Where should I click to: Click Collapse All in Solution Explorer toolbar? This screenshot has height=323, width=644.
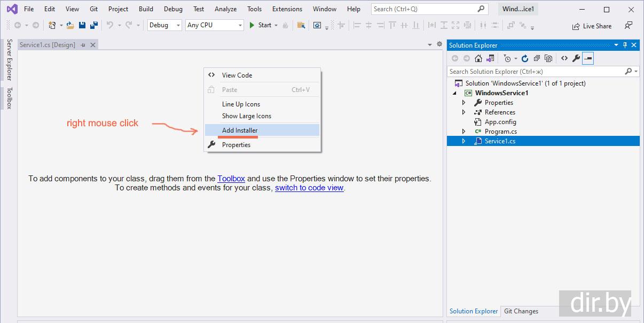[537, 58]
